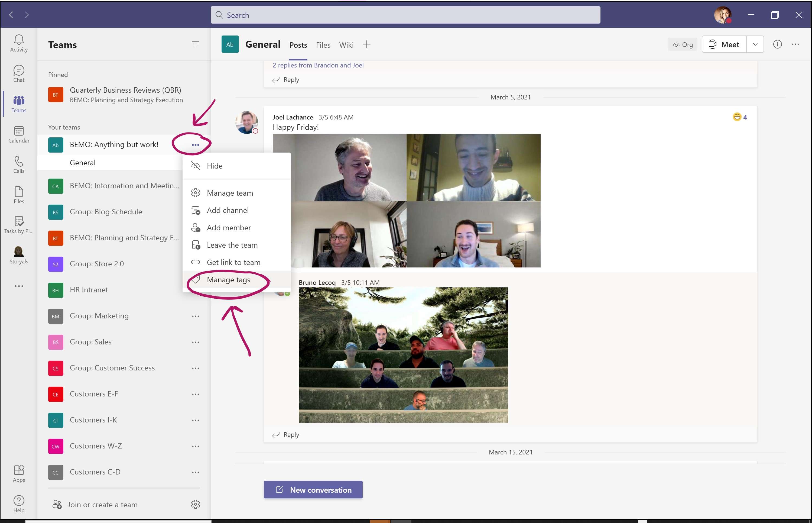Reply to Joel Lachance's Happy Friday thread
Viewport: 812px width, 523px height.
(285, 435)
